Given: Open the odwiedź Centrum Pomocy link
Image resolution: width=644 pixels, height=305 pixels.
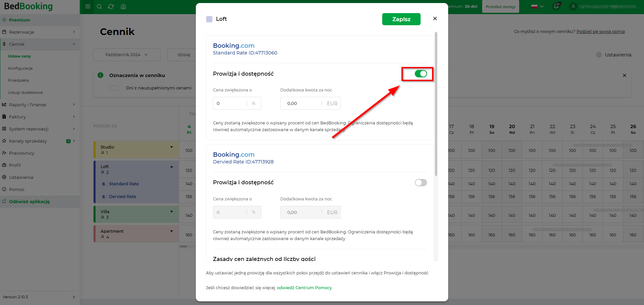Looking at the screenshot, I should [304, 288].
